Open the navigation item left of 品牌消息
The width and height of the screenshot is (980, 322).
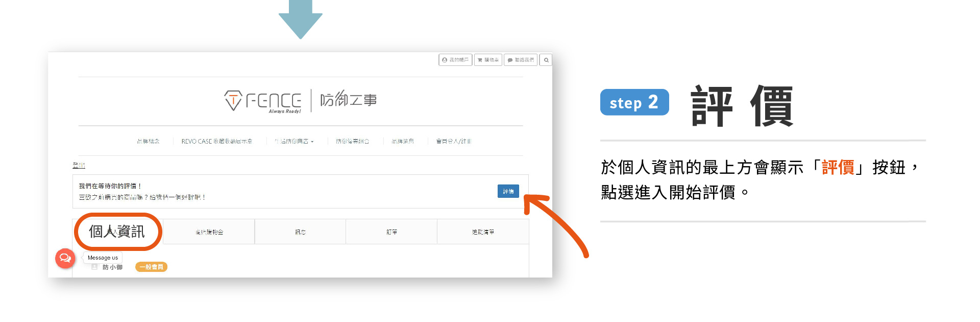pos(352,141)
